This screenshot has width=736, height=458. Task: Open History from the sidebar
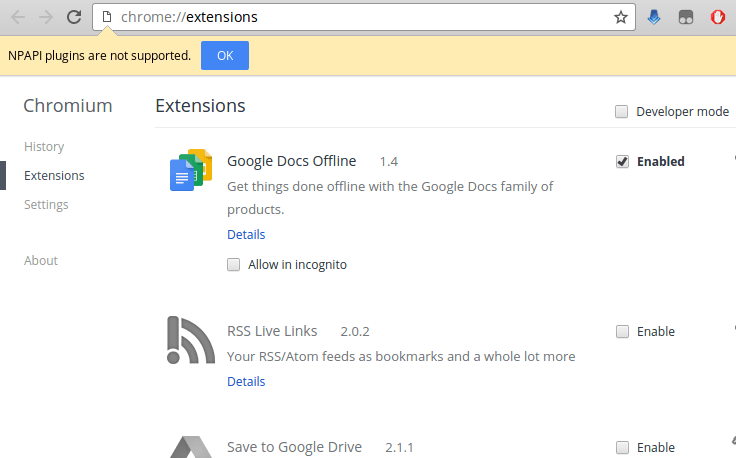click(44, 146)
